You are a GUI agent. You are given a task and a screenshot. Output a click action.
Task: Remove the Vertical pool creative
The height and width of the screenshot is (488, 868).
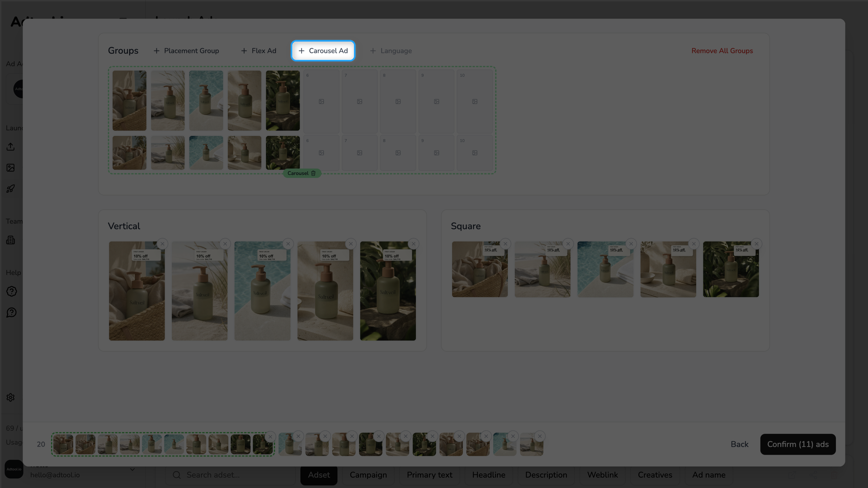click(288, 244)
